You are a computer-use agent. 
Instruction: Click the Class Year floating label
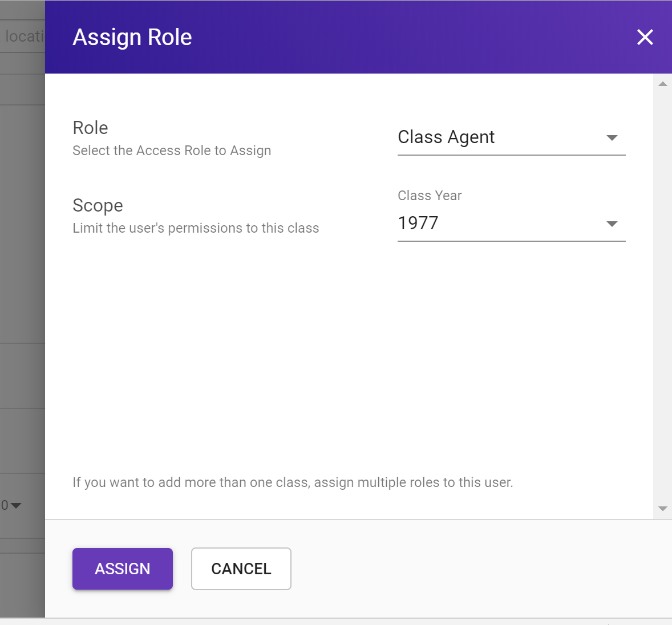(x=430, y=196)
